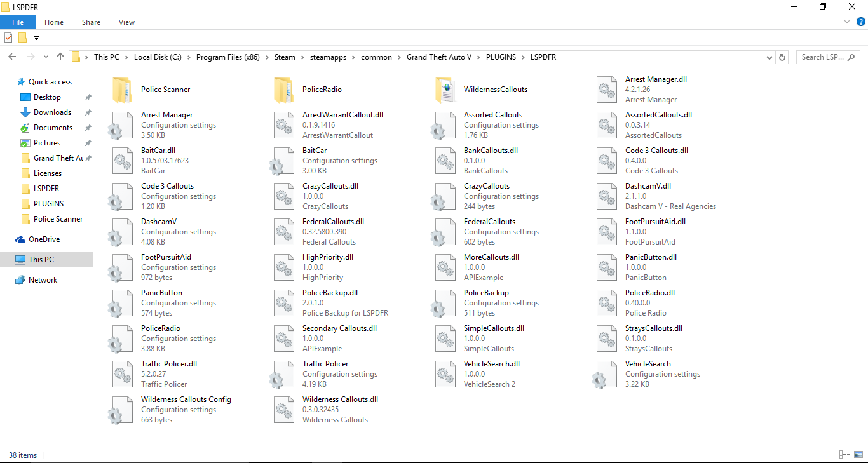This screenshot has height=463, width=868.
Task: Open the recent locations dropdown arrow
Action: coord(46,57)
